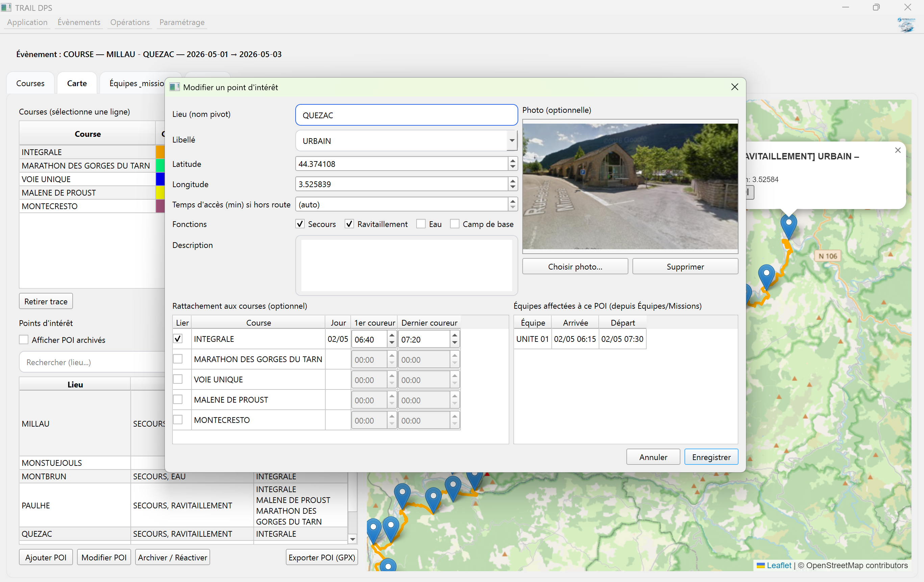Increase INTEGRALE 1er coureur time
The image size is (924, 582).
coord(392,336)
